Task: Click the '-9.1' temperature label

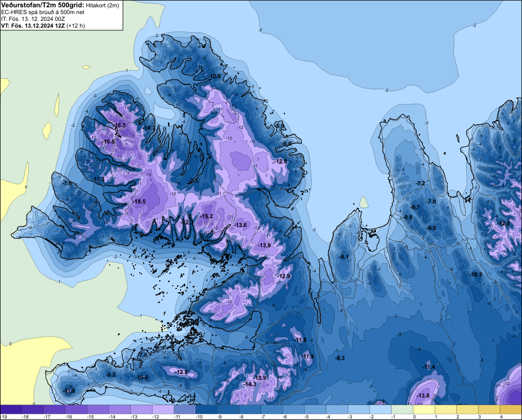Action: 343,257
